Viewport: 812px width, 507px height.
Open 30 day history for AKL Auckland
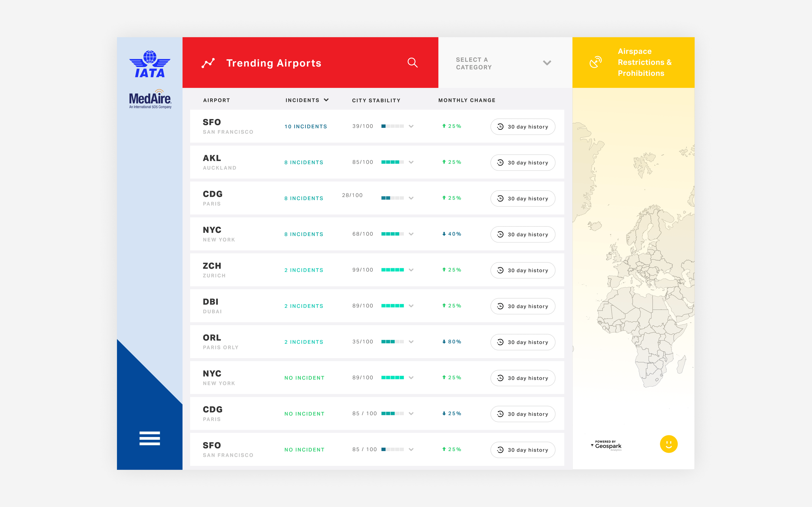pos(522,162)
